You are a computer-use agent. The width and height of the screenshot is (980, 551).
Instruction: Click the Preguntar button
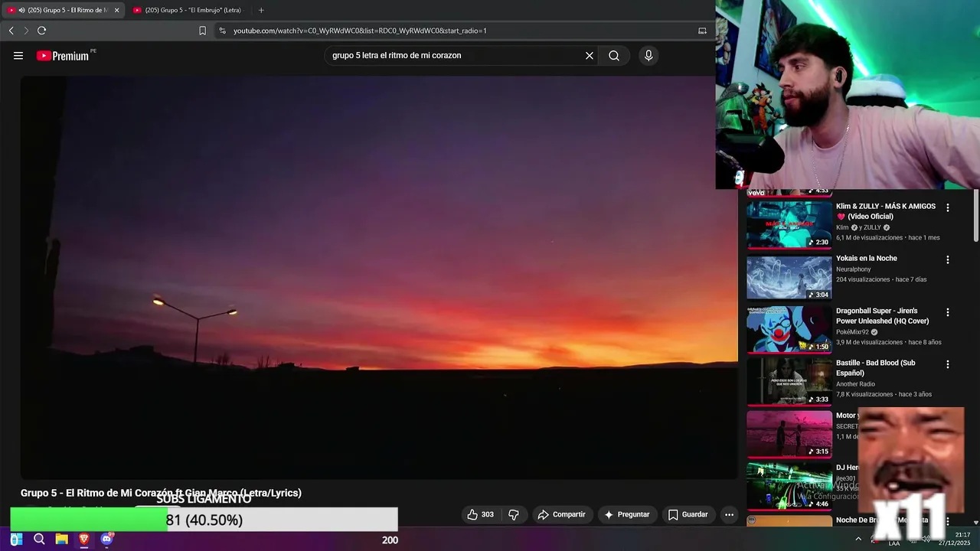(627, 514)
